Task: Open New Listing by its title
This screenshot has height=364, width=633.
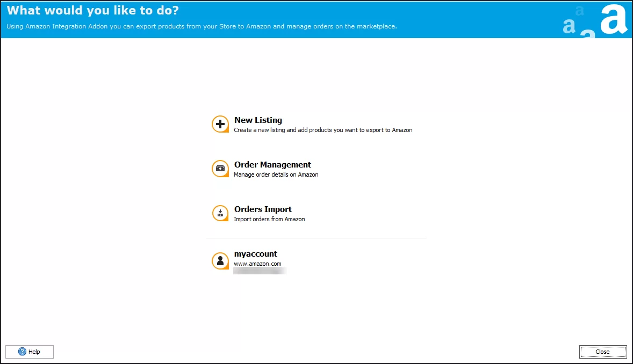Action: click(x=258, y=120)
